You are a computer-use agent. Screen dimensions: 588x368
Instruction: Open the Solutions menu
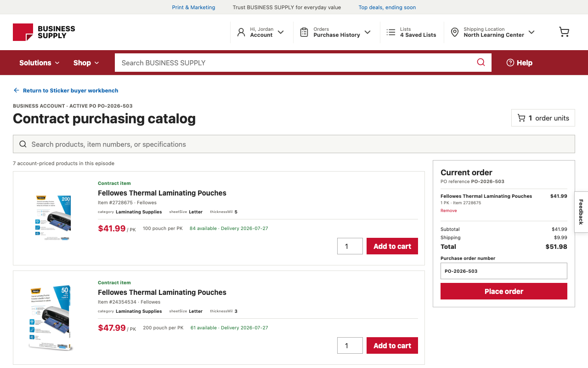click(40, 63)
